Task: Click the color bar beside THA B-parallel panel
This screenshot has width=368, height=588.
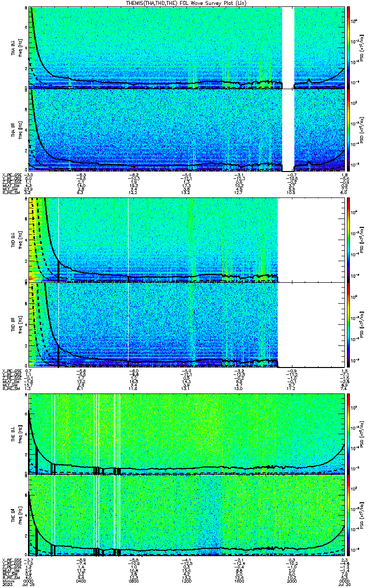Action: pos(348,130)
